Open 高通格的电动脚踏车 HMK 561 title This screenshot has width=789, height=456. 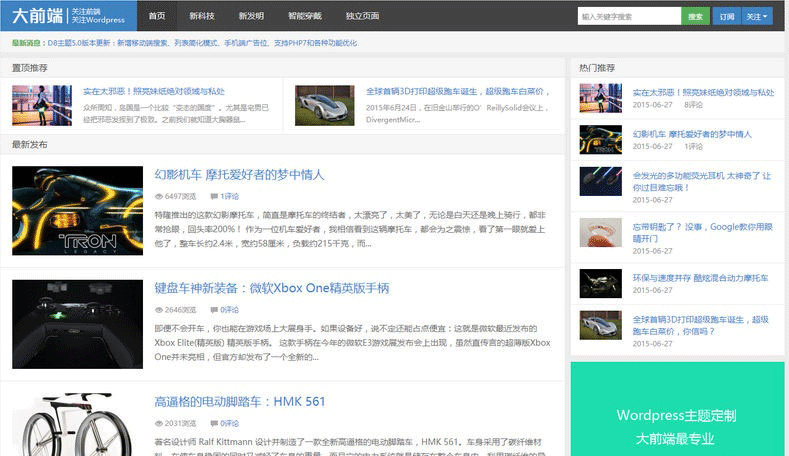[240, 402]
